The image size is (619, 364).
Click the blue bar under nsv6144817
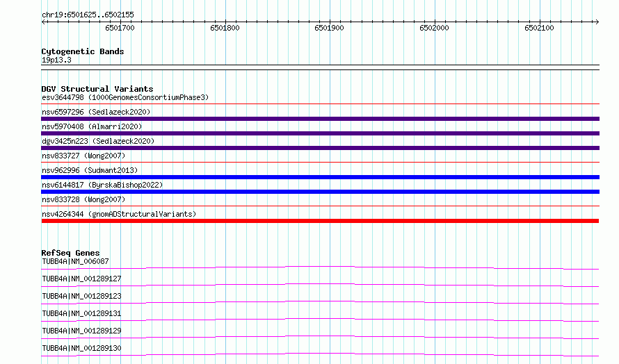click(320, 192)
